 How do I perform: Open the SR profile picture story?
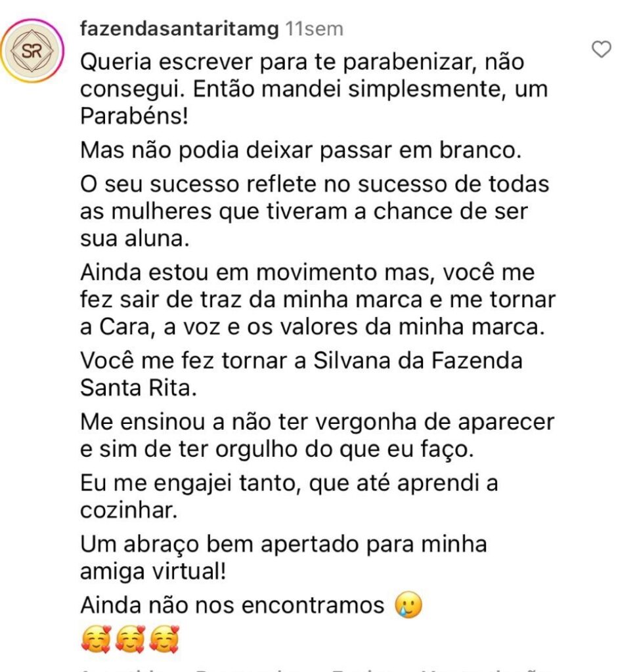[x=32, y=51]
